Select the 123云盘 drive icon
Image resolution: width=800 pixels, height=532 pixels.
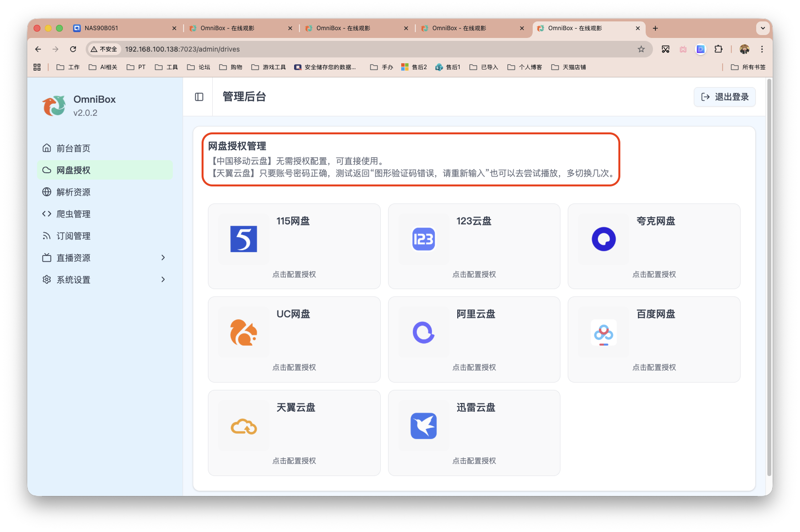pyautogui.click(x=423, y=239)
